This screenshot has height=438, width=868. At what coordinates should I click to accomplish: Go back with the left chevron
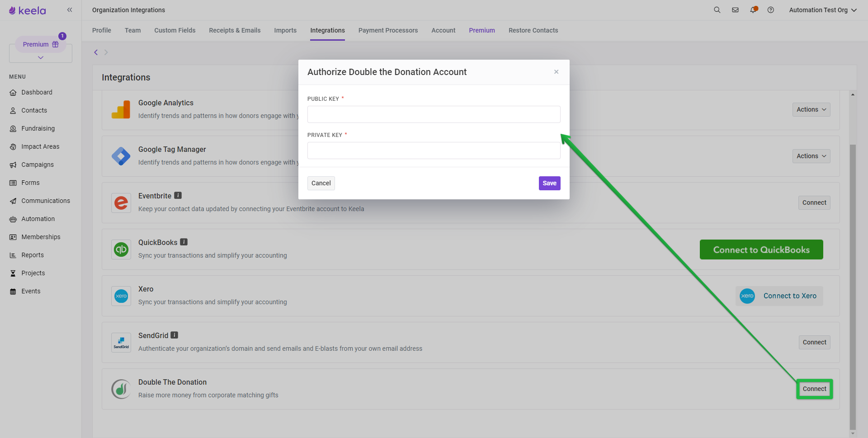[96, 52]
